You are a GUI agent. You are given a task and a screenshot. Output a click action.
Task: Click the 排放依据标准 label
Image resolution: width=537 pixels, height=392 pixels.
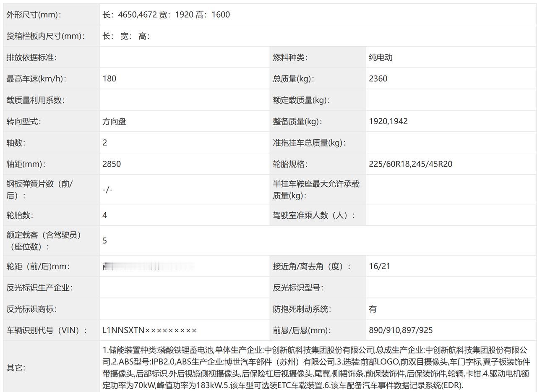tap(31, 57)
